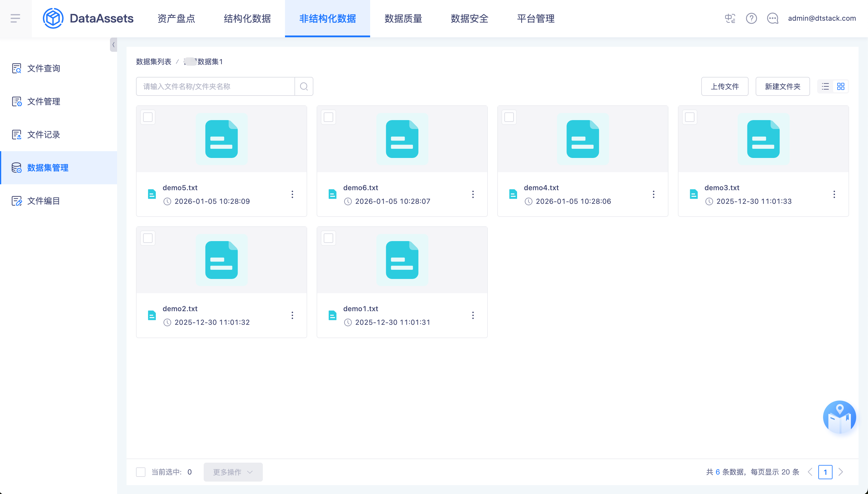Select the demo1.txt file checkbox

coord(328,238)
